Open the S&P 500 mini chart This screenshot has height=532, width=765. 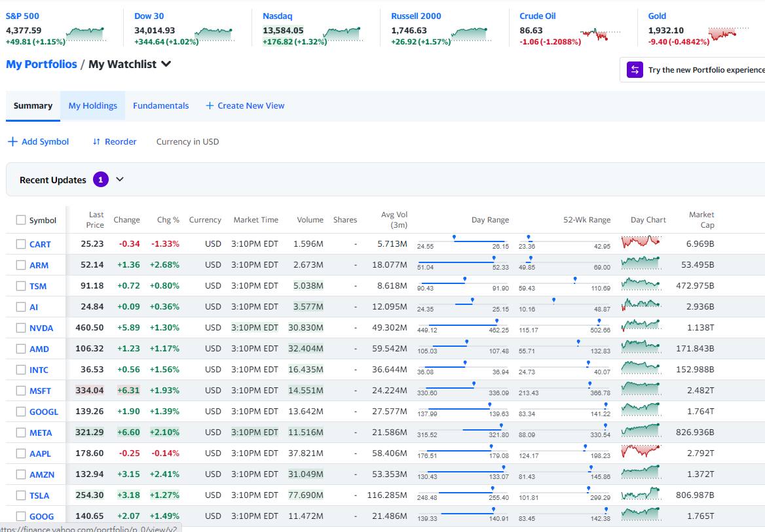click(x=85, y=33)
